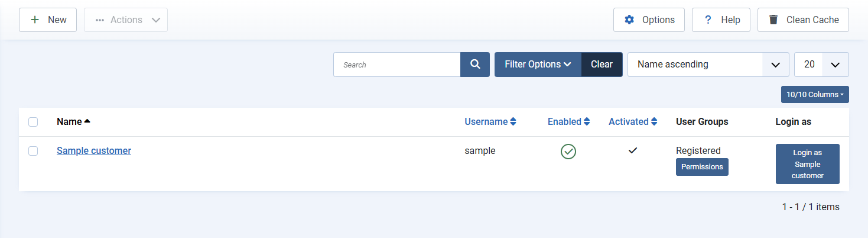Image resolution: width=868 pixels, height=238 pixels.
Task: Sort by the Enabled column
Action: coord(568,121)
